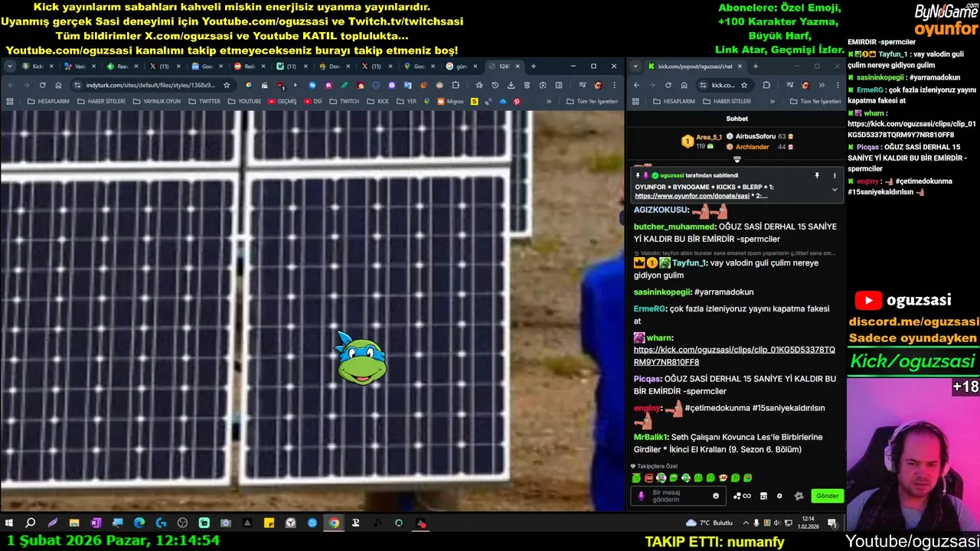
Task: Click Gönder to send chat message
Action: (x=827, y=496)
